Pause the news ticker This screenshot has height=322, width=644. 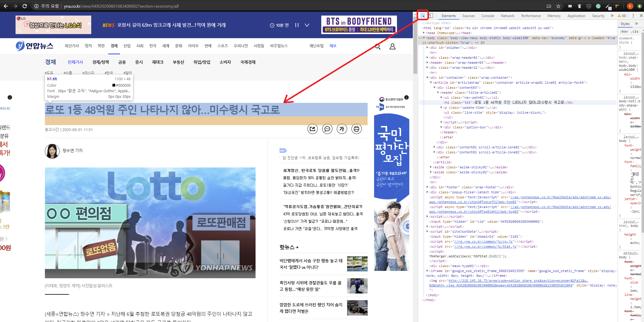point(297,25)
